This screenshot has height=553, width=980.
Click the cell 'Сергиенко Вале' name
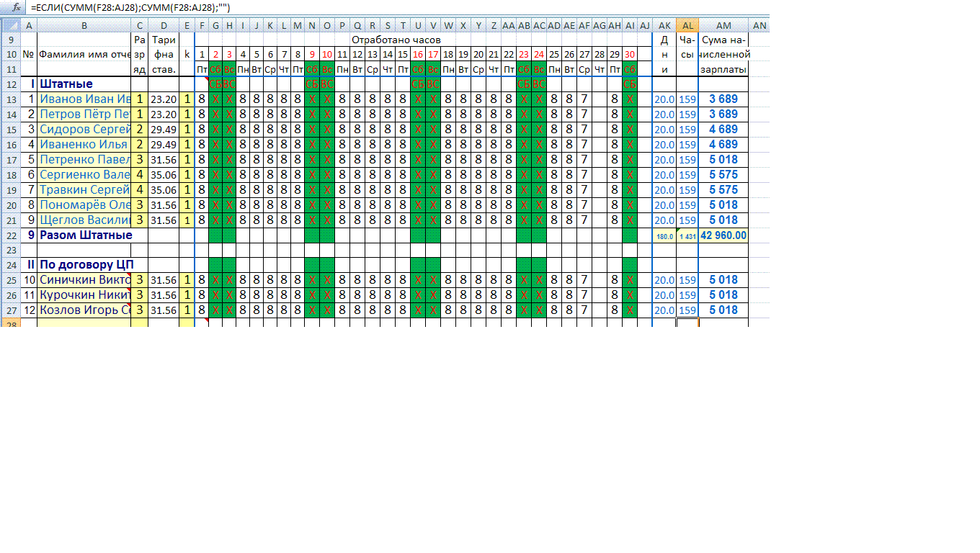point(84,174)
